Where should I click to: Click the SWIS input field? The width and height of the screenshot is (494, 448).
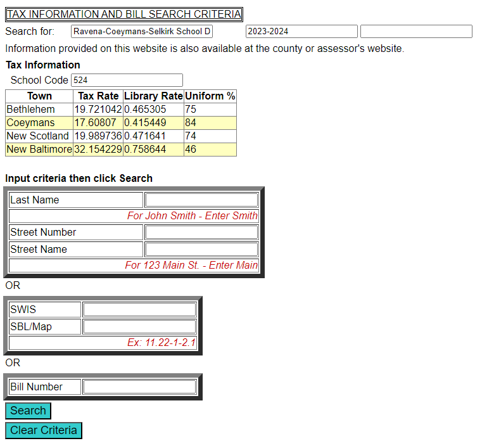click(x=139, y=310)
